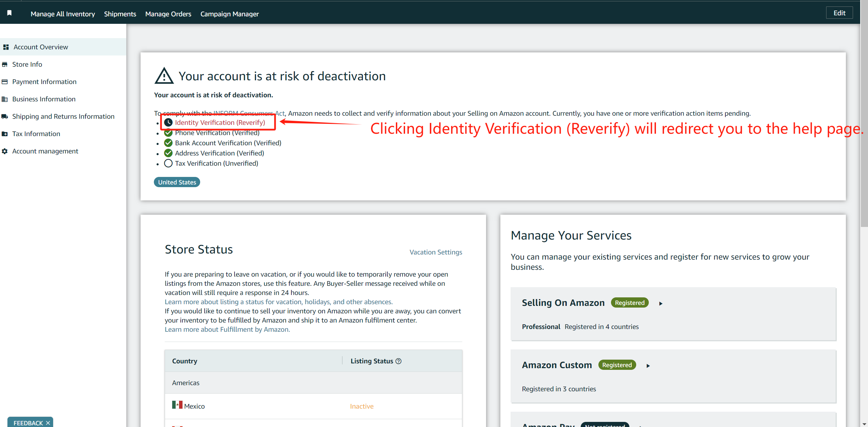Click the Account Overview grid icon

[x=6, y=47]
